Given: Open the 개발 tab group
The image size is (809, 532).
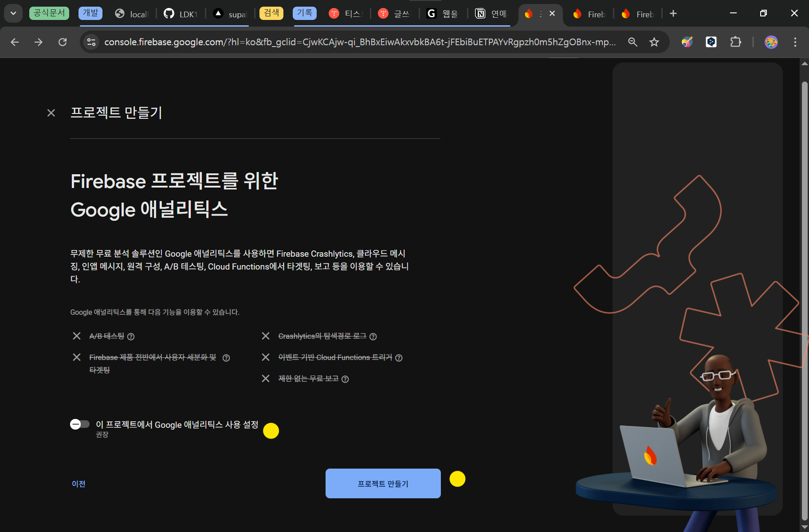Looking at the screenshot, I should click(90, 13).
